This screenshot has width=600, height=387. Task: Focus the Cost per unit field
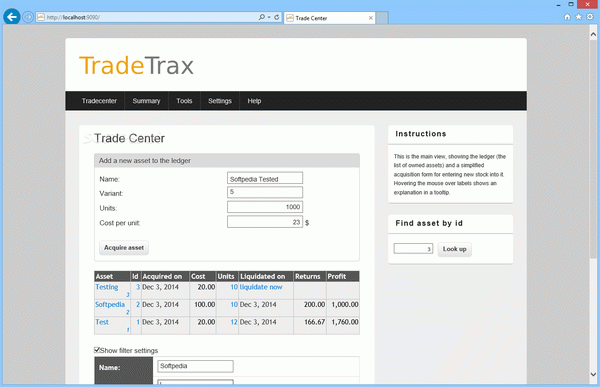pyautogui.click(x=265, y=222)
